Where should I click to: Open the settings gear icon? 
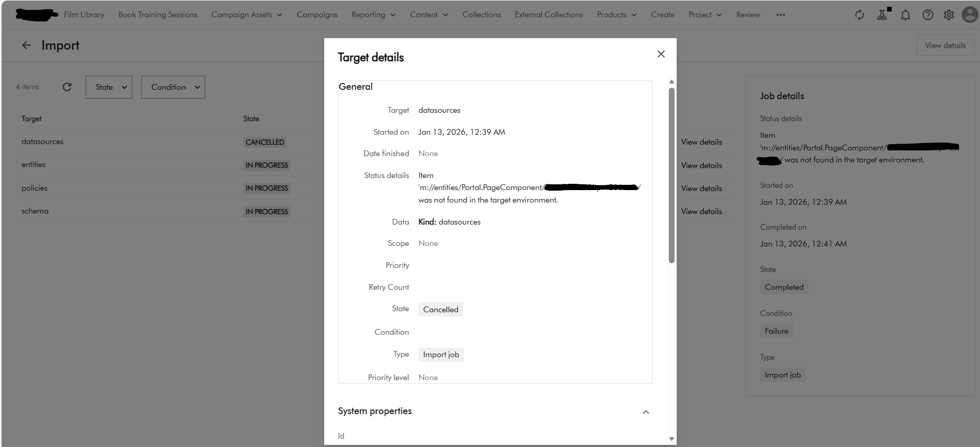[x=949, y=15]
